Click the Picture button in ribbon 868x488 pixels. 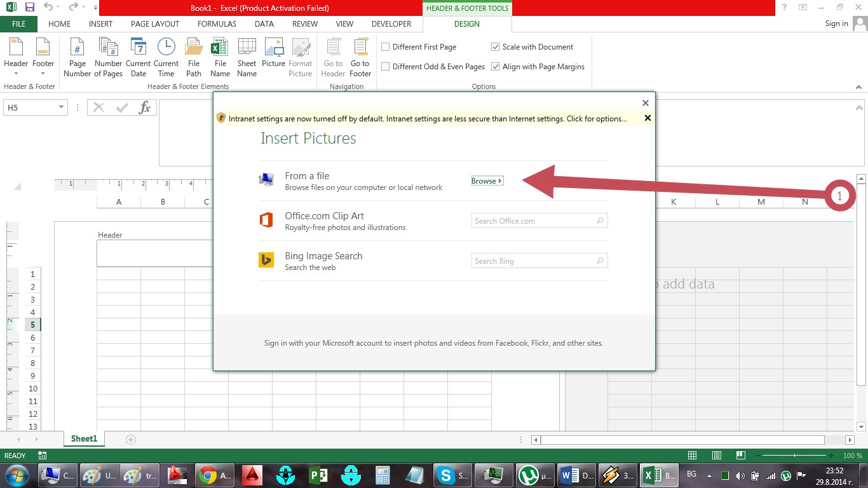(273, 53)
